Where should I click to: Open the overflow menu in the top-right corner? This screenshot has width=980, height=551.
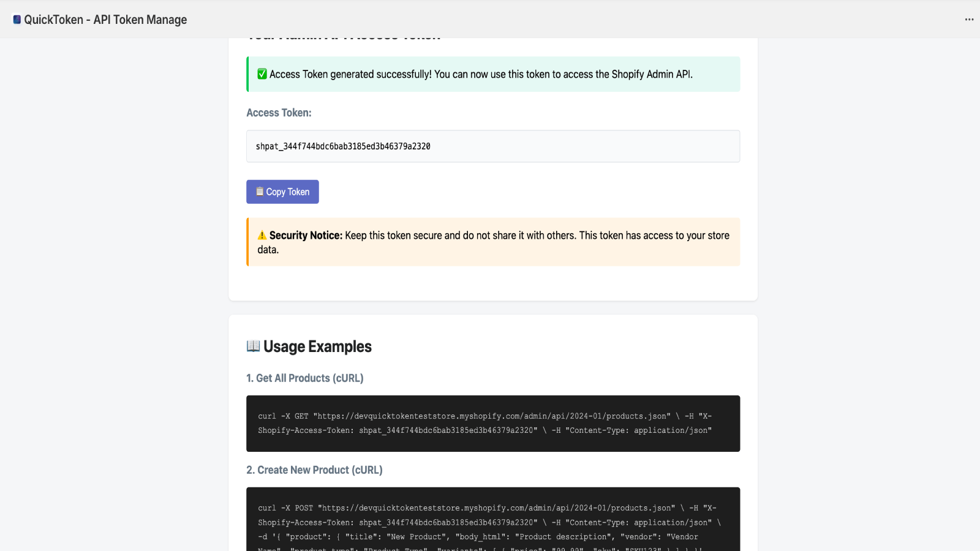tap(968, 19)
